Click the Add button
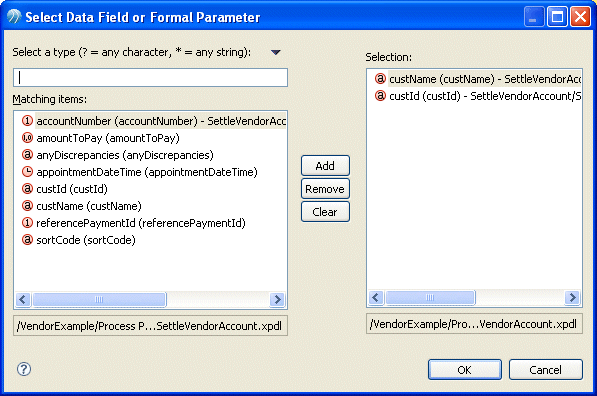The width and height of the screenshot is (597, 396). point(325,166)
